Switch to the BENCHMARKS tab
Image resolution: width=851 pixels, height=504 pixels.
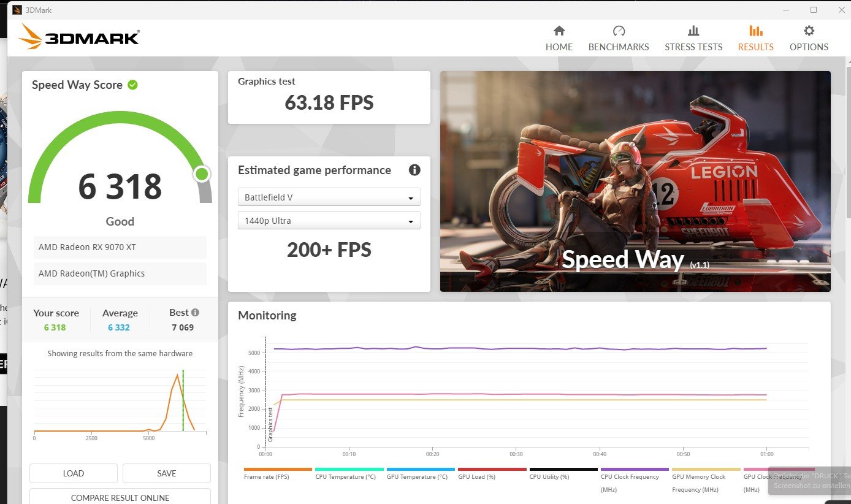(x=619, y=39)
